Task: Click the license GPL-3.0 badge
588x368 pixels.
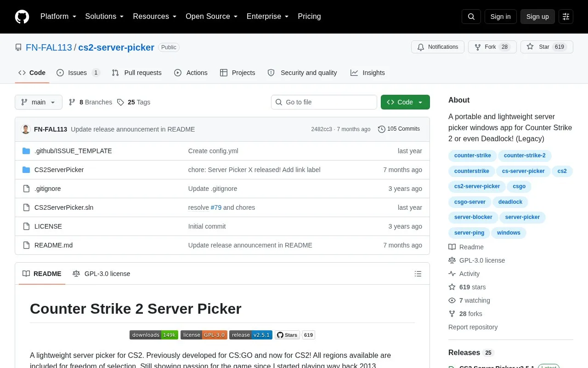Action: pos(204,335)
